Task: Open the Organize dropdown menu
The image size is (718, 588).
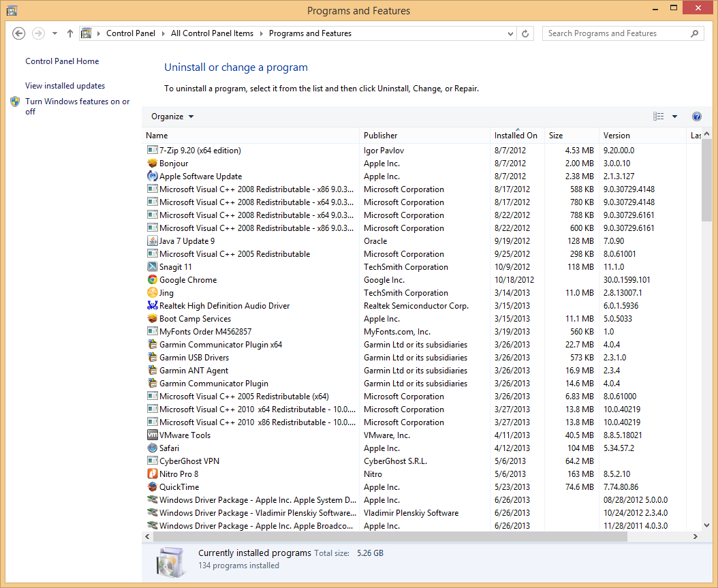Action: coord(172,117)
